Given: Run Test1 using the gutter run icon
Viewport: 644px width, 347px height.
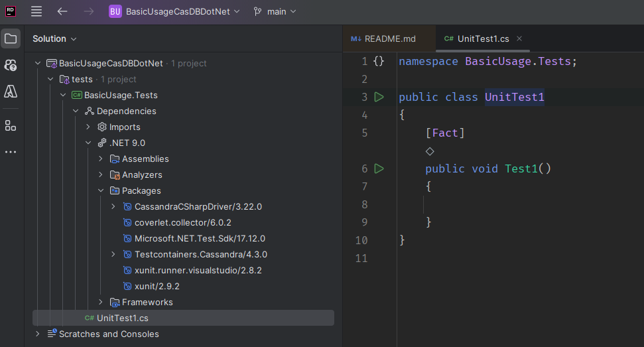Looking at the screenshot, I should (x=379, y=169).
